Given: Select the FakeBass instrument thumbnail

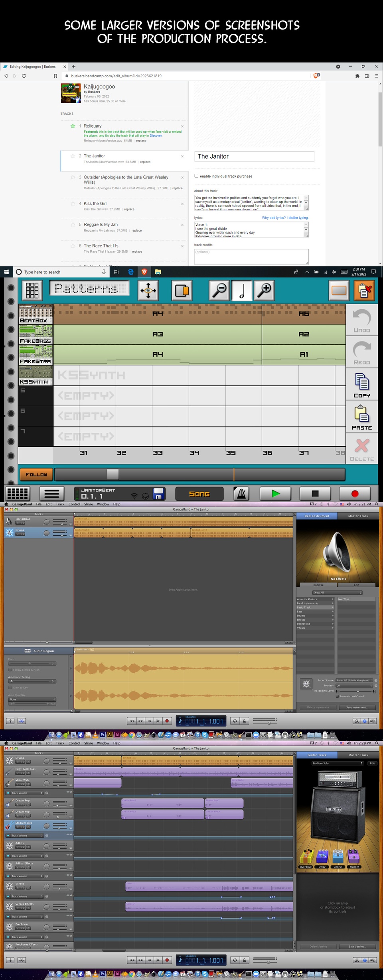Looking at the screenshot, I should [x=36, y=334].
